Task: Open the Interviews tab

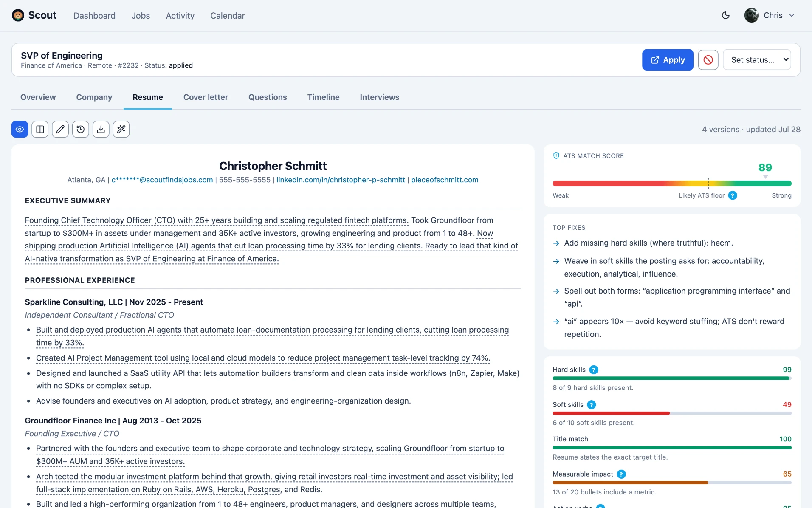Action: click(x=379, y=97)
